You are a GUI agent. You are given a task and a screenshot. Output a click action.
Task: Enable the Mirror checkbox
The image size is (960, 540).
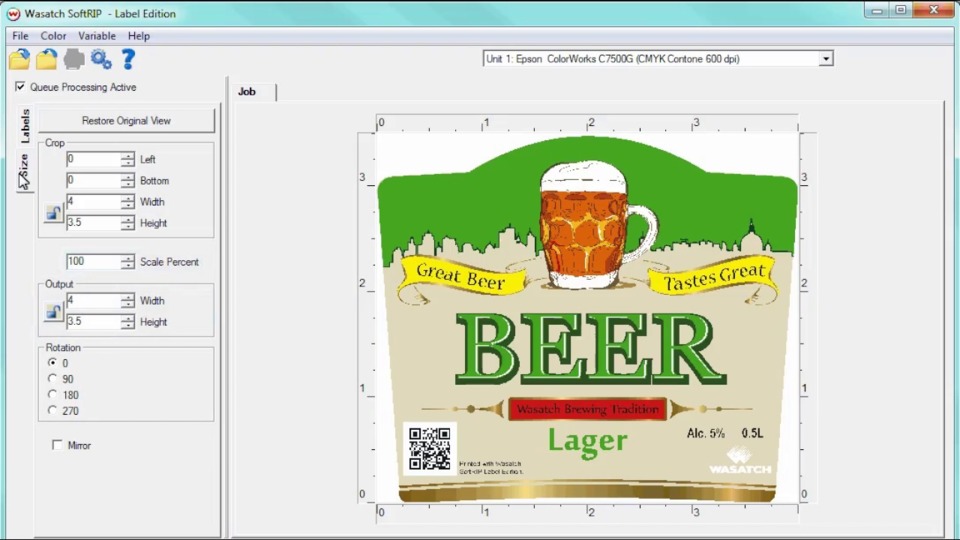tap(57, 445)
